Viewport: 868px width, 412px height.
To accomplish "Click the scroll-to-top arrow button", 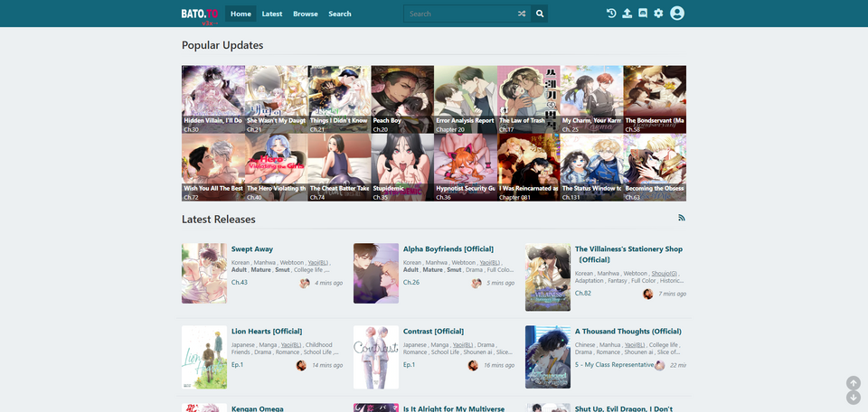I will coord(853,383).
